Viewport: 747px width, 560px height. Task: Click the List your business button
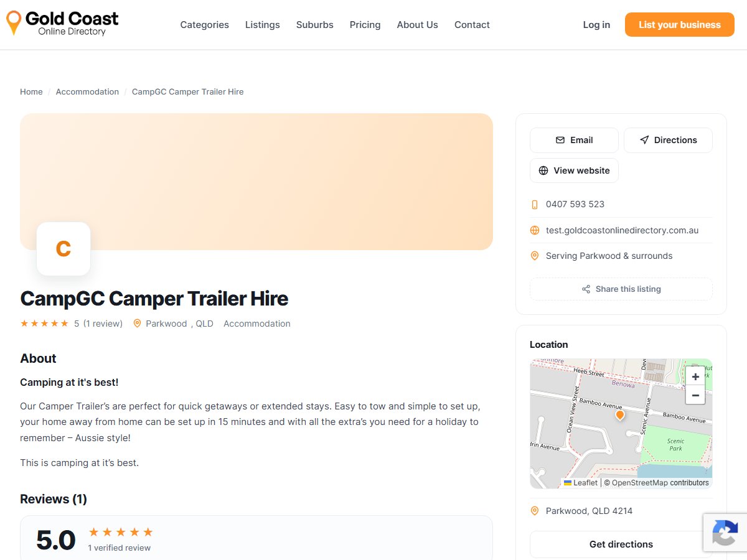(x=680, y=25)
